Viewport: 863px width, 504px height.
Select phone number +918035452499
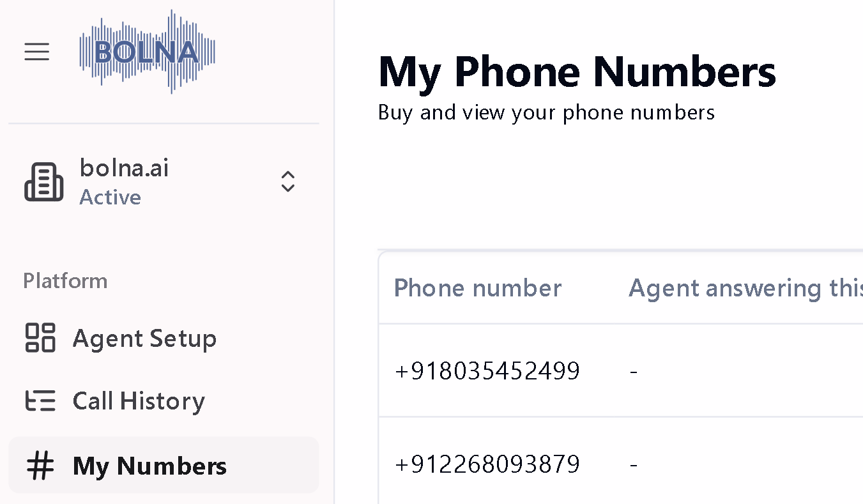[x=487, y=370]
